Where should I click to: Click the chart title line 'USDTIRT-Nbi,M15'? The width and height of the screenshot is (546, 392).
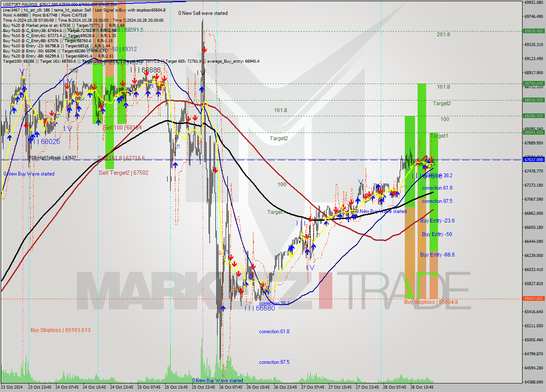click(20, 4)
